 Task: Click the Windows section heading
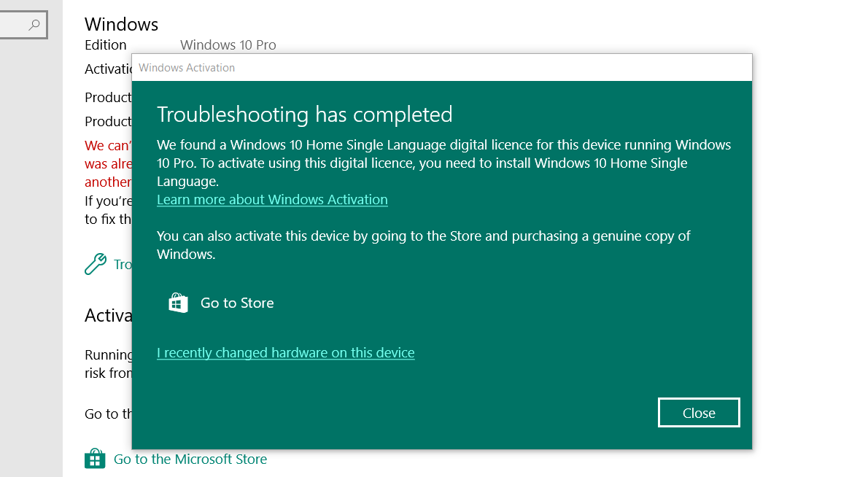pos(121,24)
